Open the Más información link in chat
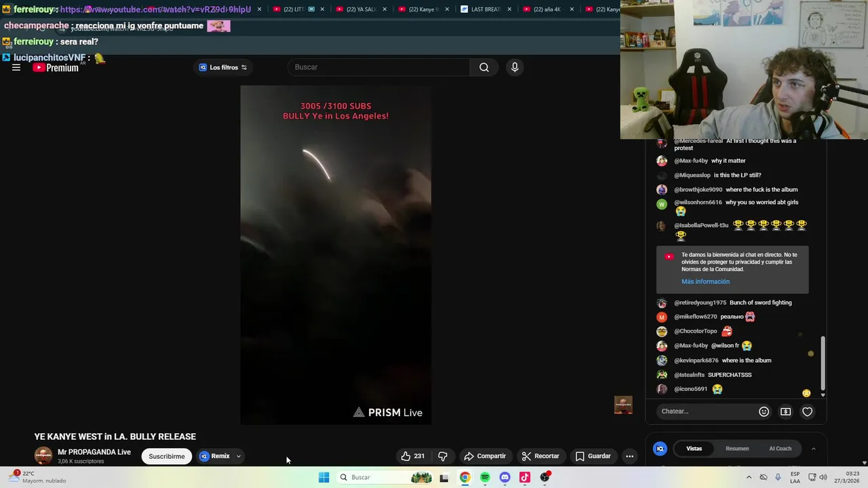Image resolution: width=868 pixels, height=488 pixels. pos(705,281)
